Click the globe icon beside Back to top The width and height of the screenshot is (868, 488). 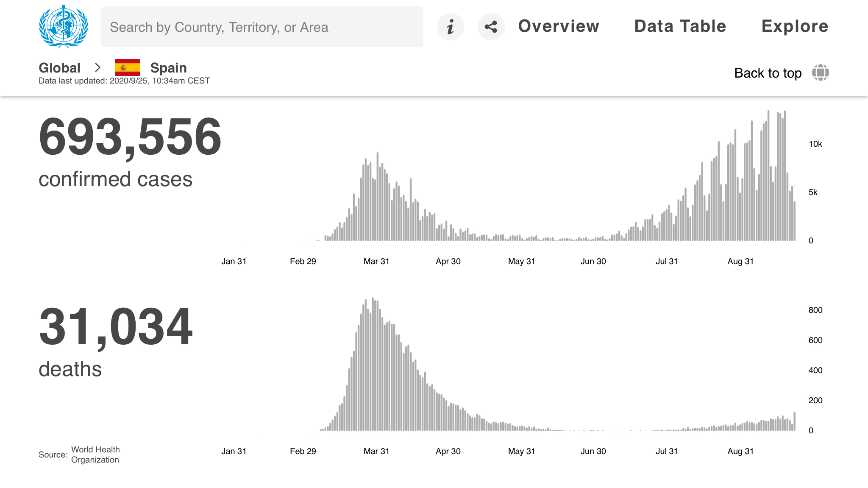(820, 73)
